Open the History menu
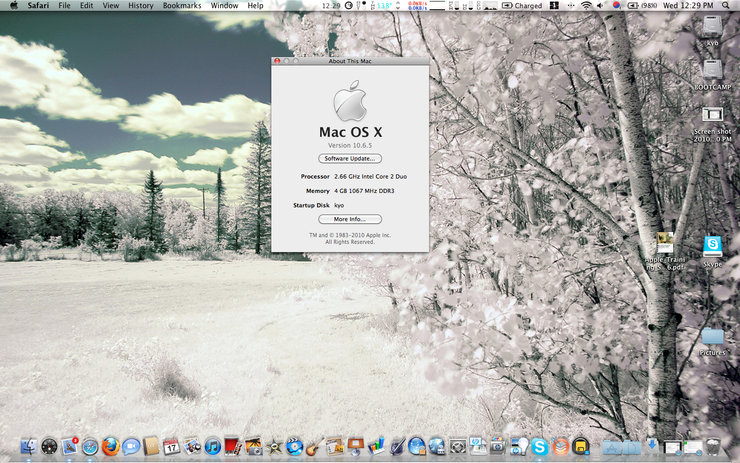Screen dimensions: 740x463 141,6
